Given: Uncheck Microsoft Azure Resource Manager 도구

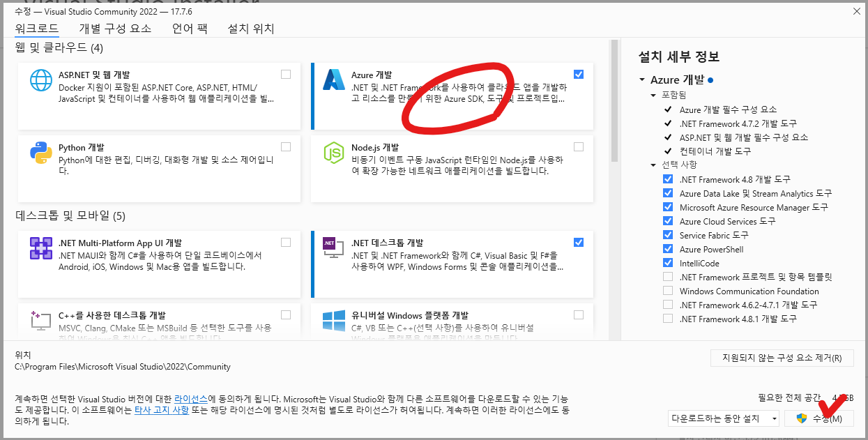Looking at the screenshot, I should 668,207.
